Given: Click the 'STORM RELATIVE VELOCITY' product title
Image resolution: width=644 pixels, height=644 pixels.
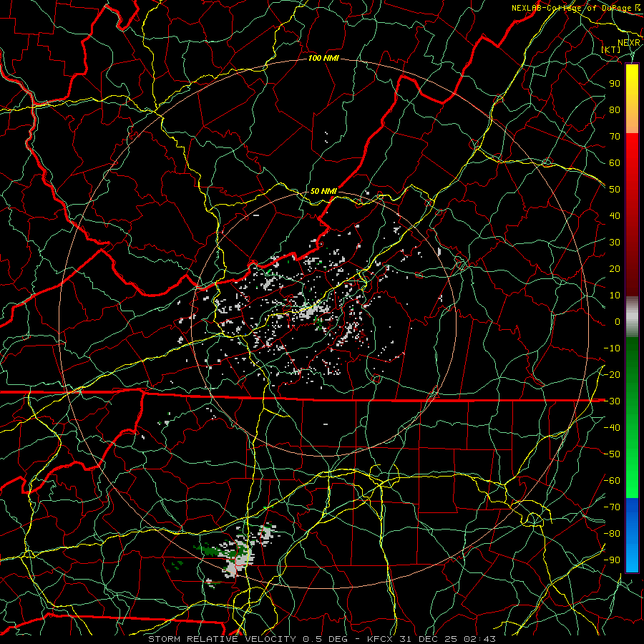Looking at the screenshot, I should (x=223, y=639).
